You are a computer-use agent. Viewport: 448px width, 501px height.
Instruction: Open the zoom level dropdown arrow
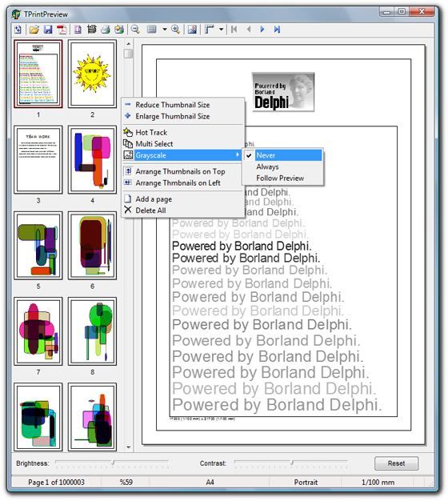point(165,30)
